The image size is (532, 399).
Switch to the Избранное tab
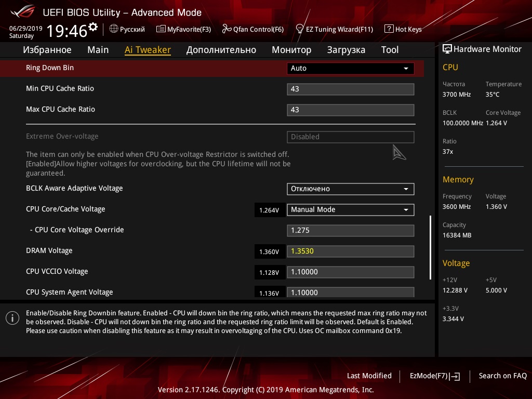47,50
